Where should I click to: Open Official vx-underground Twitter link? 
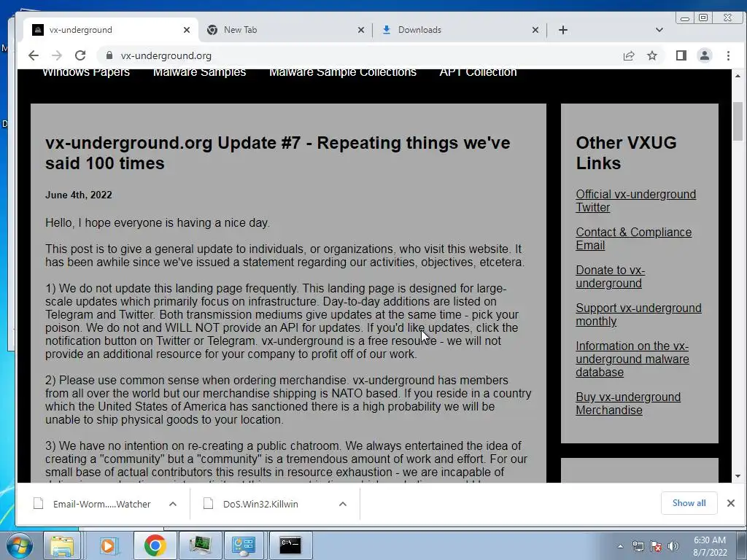point(635,201)
